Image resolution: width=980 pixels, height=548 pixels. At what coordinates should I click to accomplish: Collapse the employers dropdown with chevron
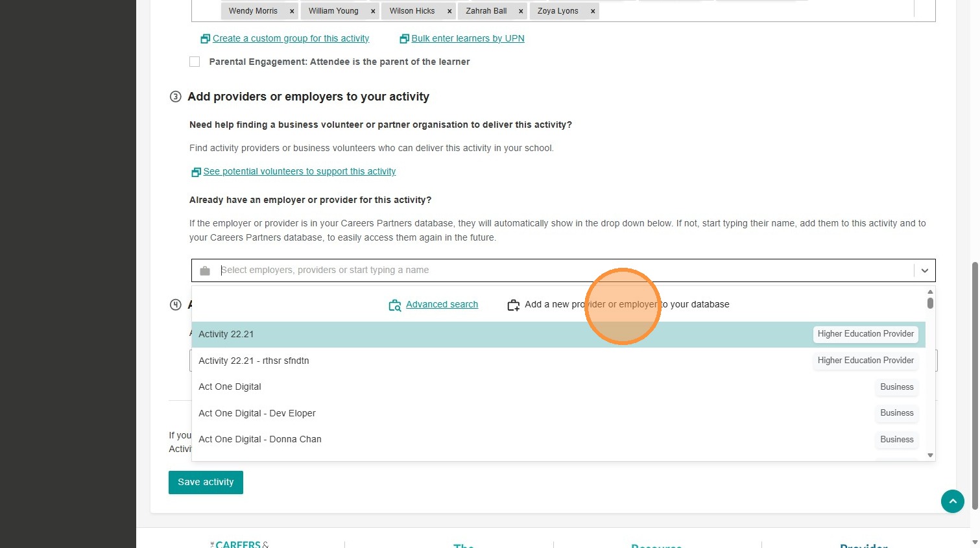click(925, 270)
